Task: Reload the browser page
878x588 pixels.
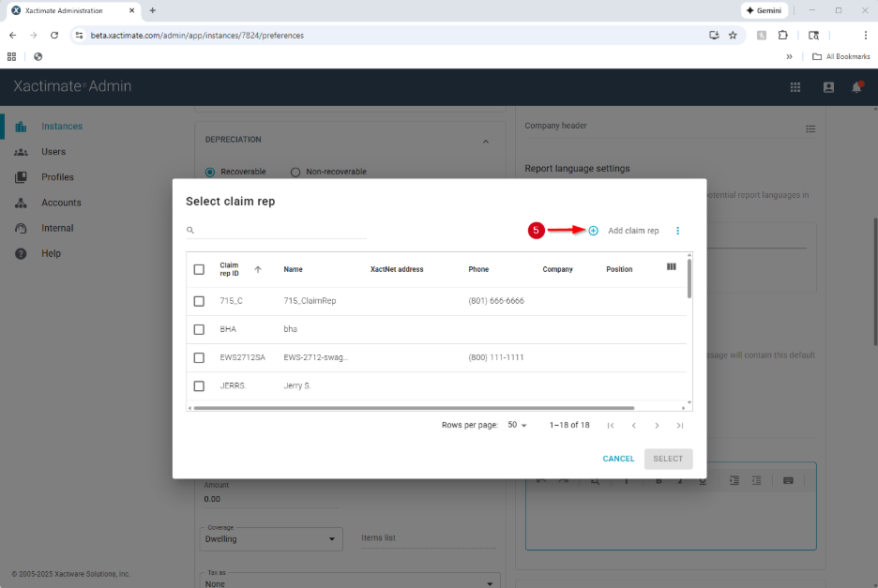Action: (54, 36)
